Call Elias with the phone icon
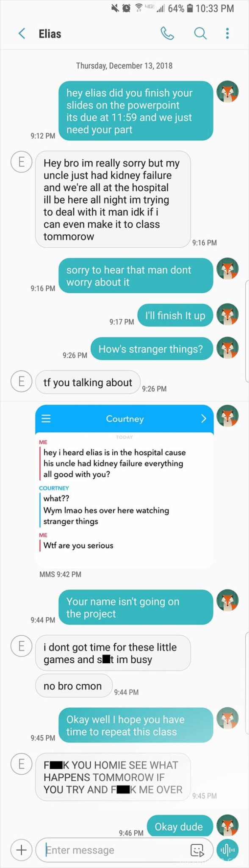The height and width of the screenshot is (868, 249). pos(167,33)
